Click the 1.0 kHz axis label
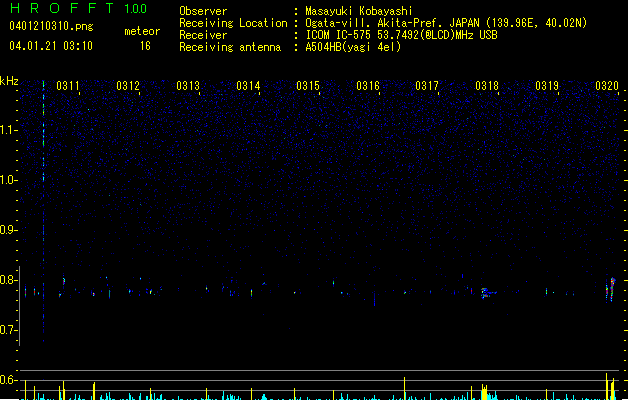 pos(8,180)
